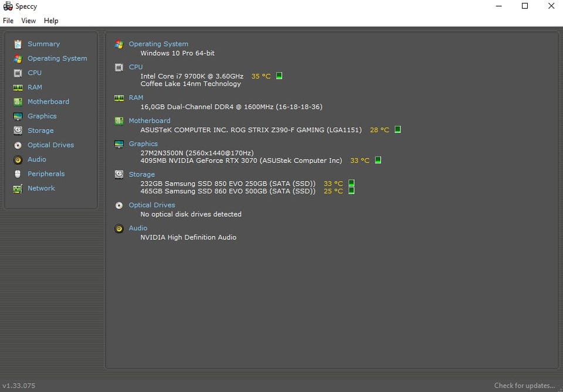
Task: Click the CPU heading link in main panel
Action: (135, 67)
